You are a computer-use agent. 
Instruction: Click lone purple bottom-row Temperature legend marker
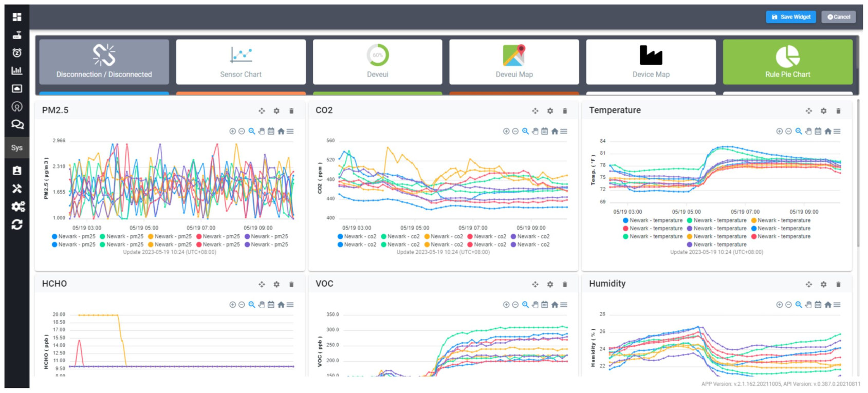pos(690,245)
